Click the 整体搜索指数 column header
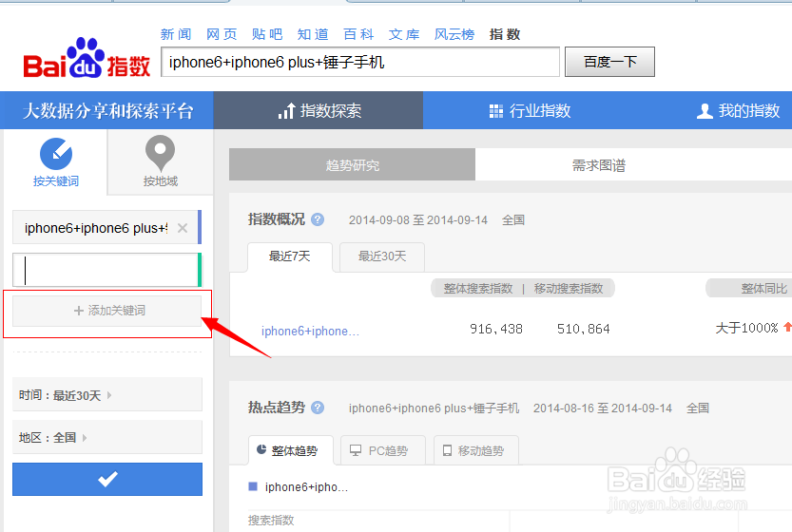The height and width of the screenshot is (532, 792). click(x=478, y=289)
